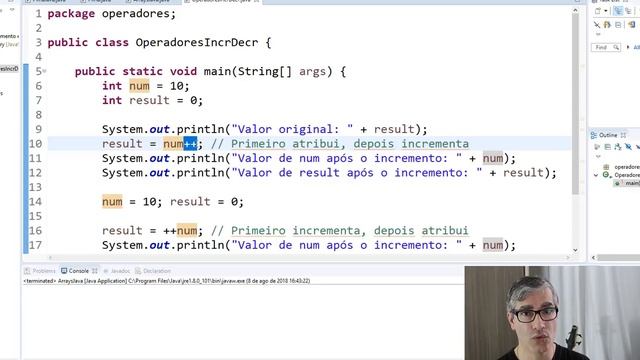The image size is (640, 360).
Task: Toggle the Categorized view in Task List
Action: pos(618,11)
